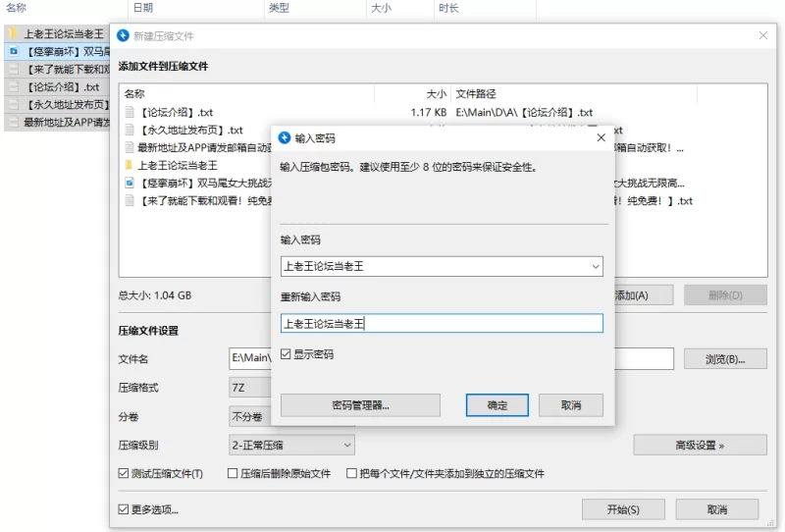The image size is (785, 532).
Task: Click the 开始(S) button
Action: click(x=623, y=509)
